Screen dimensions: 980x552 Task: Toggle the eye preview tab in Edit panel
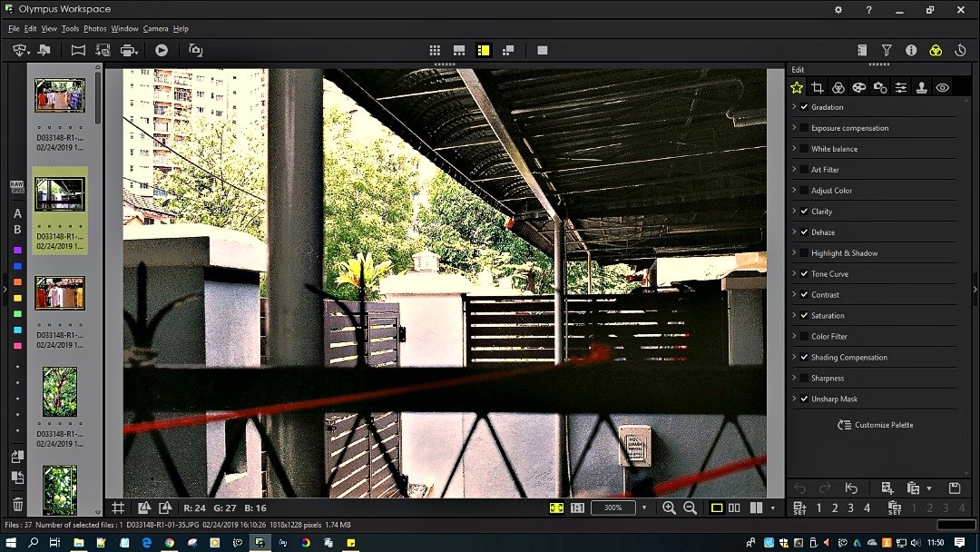point(943,87)
